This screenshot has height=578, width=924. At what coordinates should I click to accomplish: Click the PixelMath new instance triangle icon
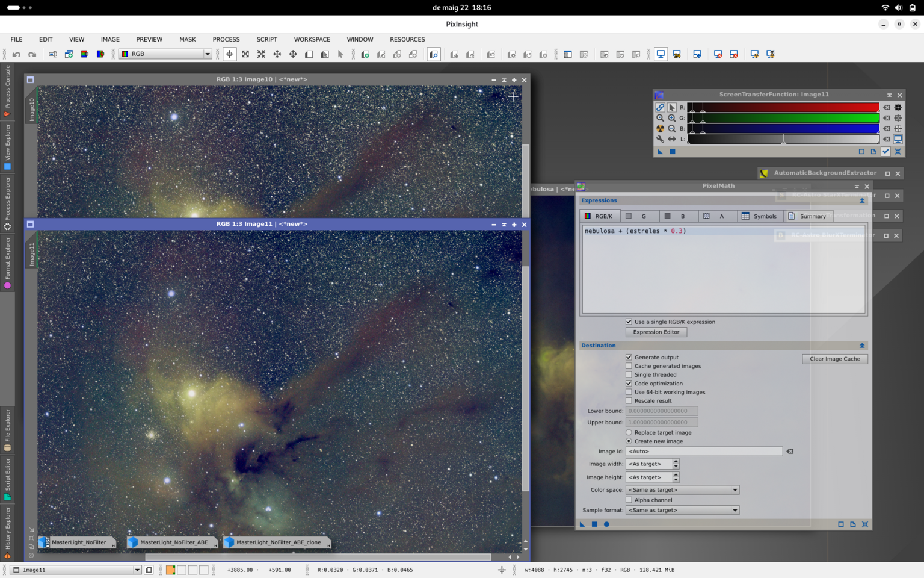click(x=582, y=524)
